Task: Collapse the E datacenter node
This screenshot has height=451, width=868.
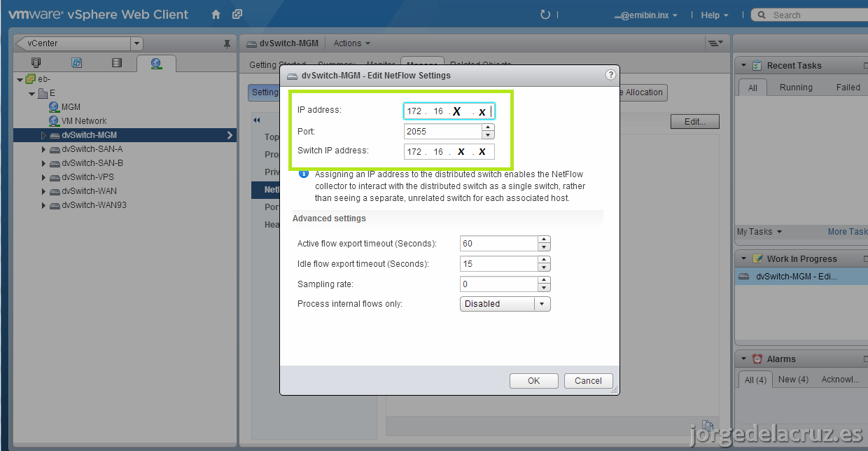Action: 31,93
